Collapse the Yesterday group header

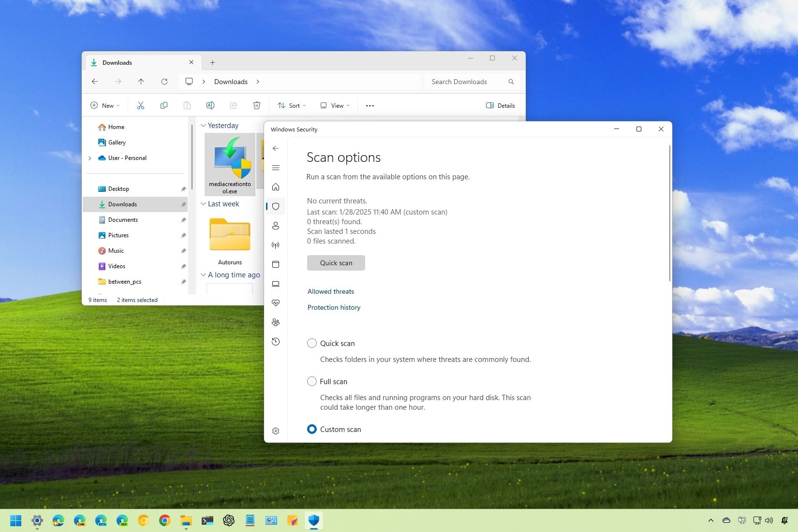click(204, 125)
